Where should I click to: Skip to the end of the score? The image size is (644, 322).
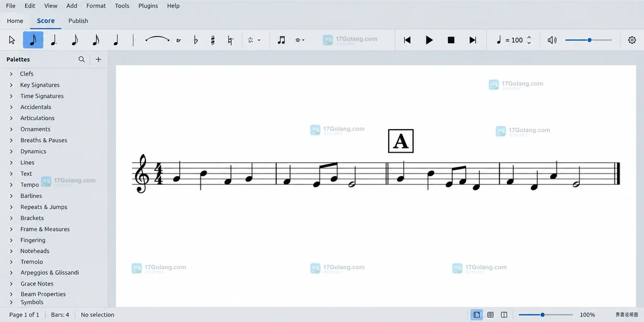473,40
